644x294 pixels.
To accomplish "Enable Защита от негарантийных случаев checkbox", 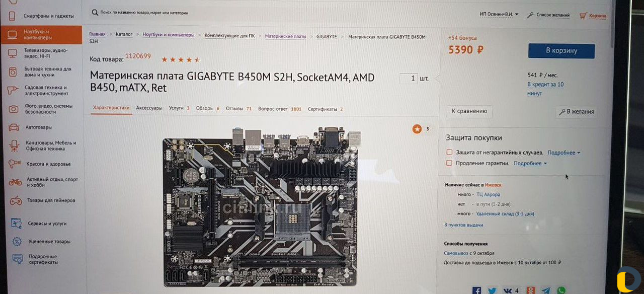I will tap(449, 152).
